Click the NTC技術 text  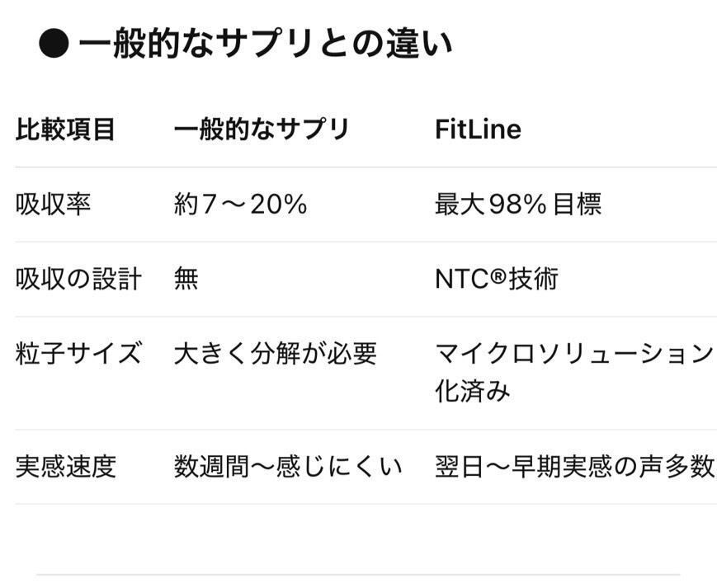point(496,279)
